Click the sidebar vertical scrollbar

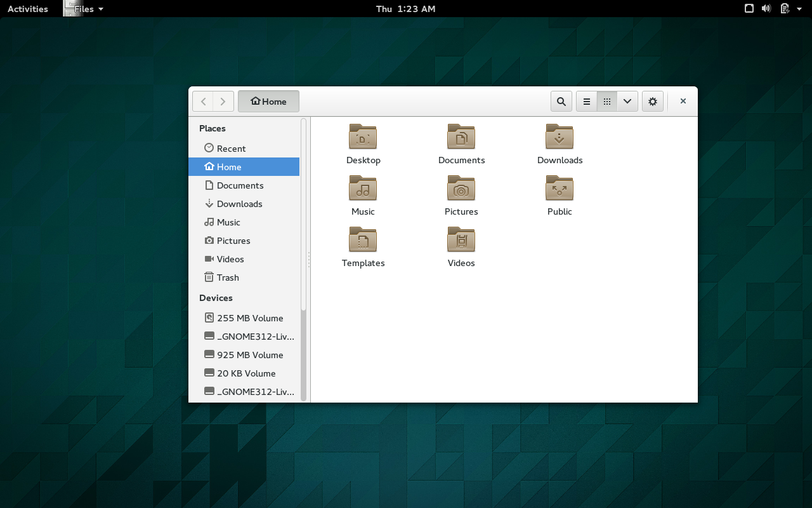(x=303, y=260)
